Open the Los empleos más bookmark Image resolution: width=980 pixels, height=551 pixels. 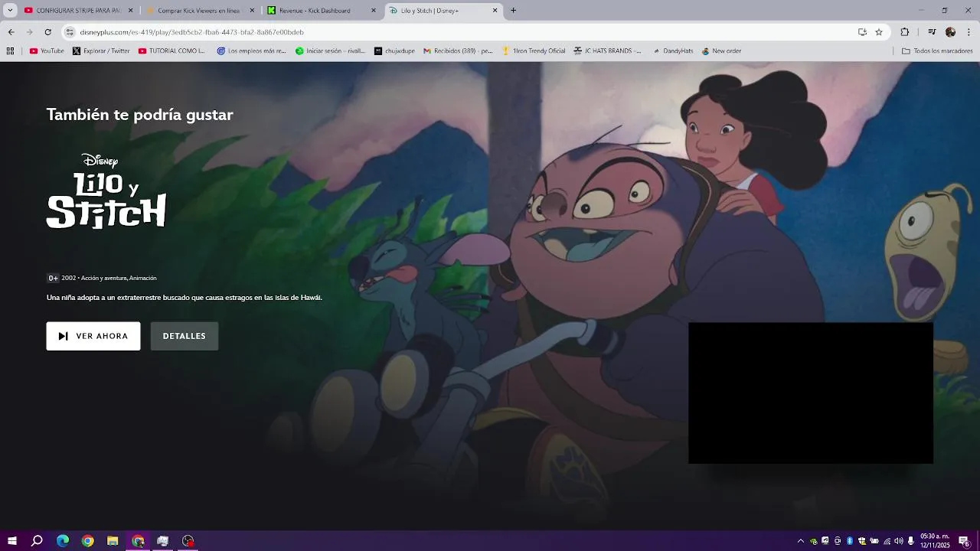(x=252, y=51)
